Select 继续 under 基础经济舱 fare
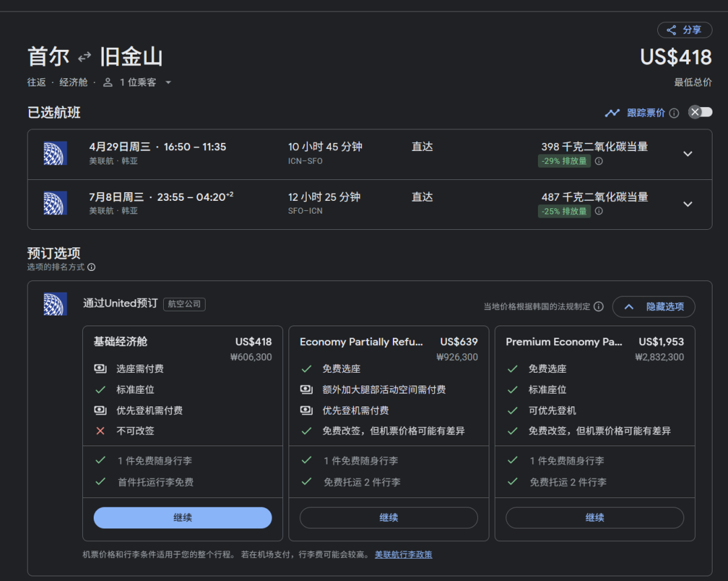Image resolution: width=728 pixels, height=581 pixels. click(x=183, y=518)
